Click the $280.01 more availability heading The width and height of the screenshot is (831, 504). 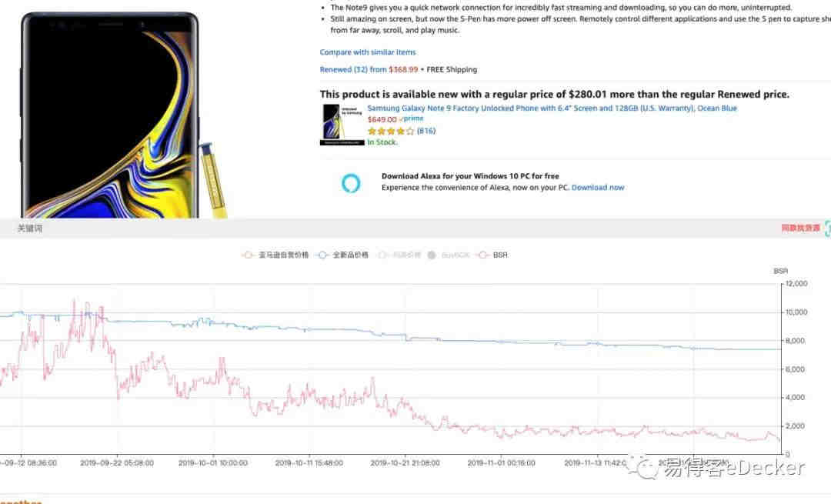(x=554, y=95)
